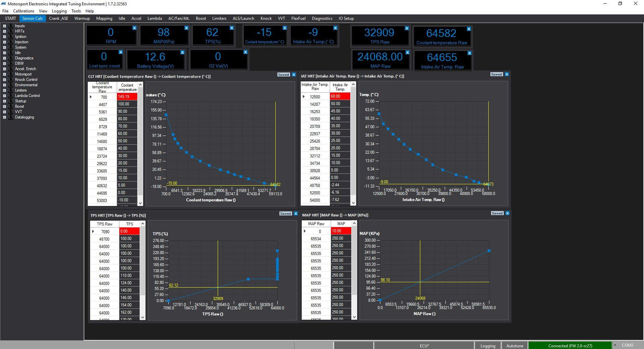
Task: Expand the Inputs tree node
Action: click(4, 26)
